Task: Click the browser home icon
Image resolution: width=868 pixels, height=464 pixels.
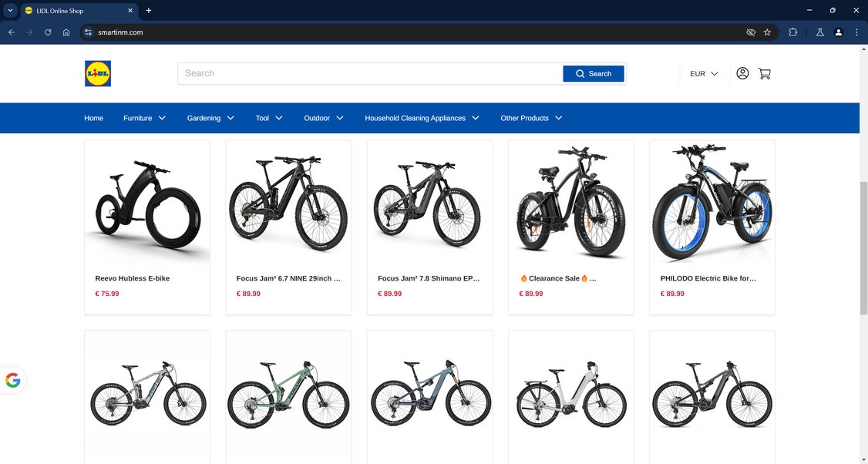Action: click(x=66, y=32)
